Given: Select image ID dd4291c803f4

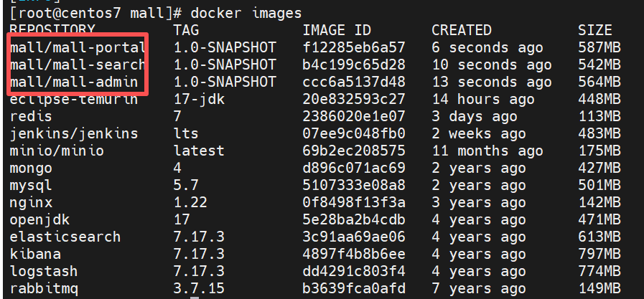Looking at the screenshot, I should [354, 272].
